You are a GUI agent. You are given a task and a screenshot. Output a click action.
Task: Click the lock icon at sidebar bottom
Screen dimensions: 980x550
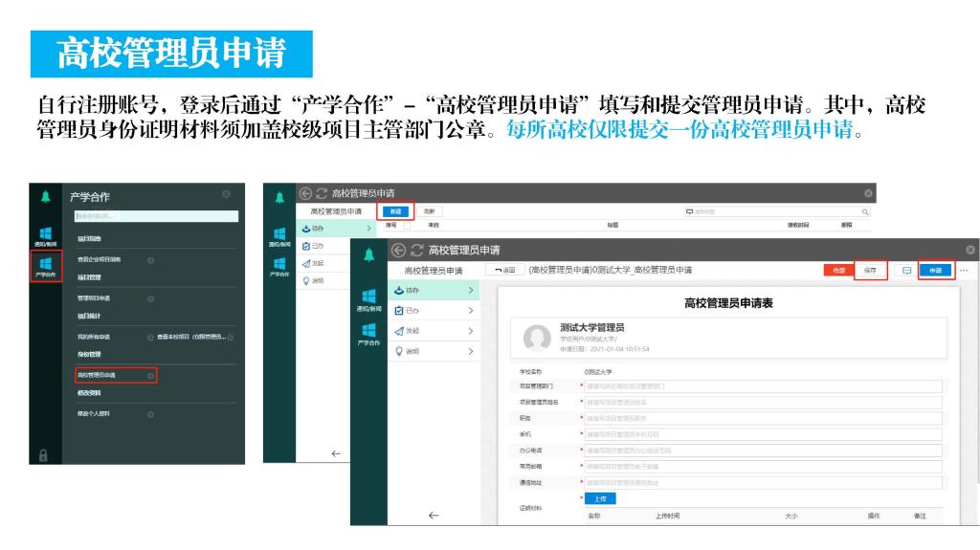click(43, 455)
